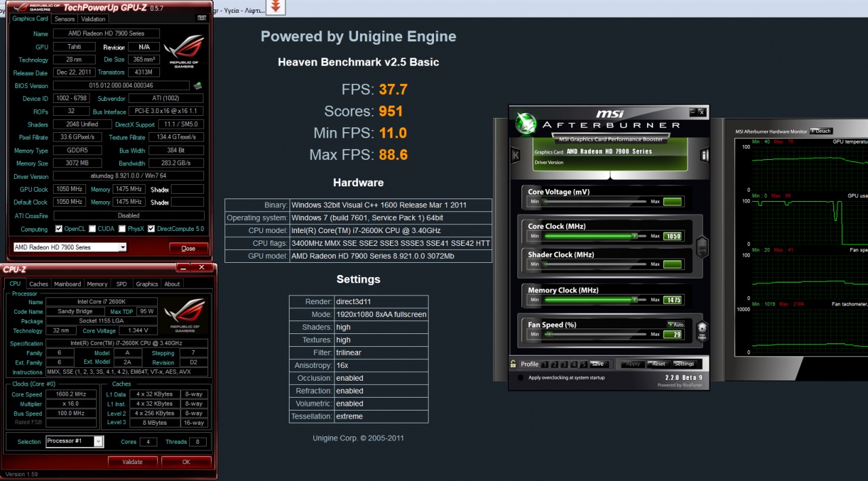Click the Memory Clock value field 1475
The height and width of the screenshot is (481, 868).
(672, 299)
